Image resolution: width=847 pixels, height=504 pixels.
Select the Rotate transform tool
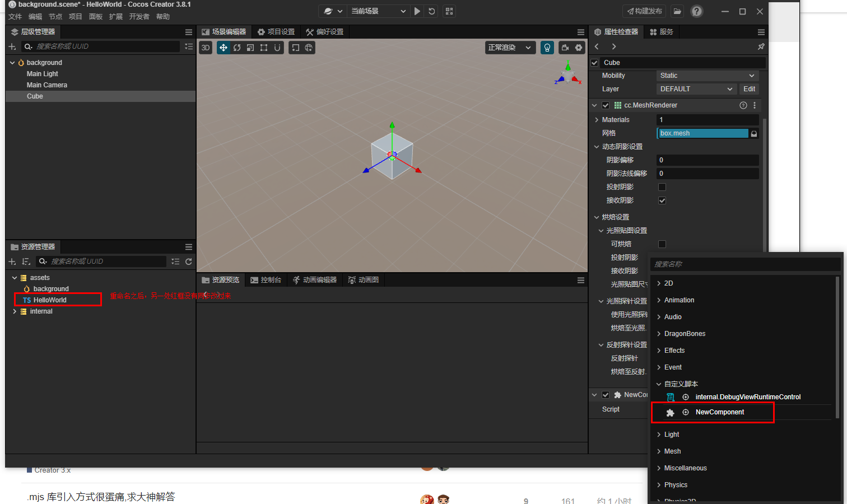coord(237,48)
